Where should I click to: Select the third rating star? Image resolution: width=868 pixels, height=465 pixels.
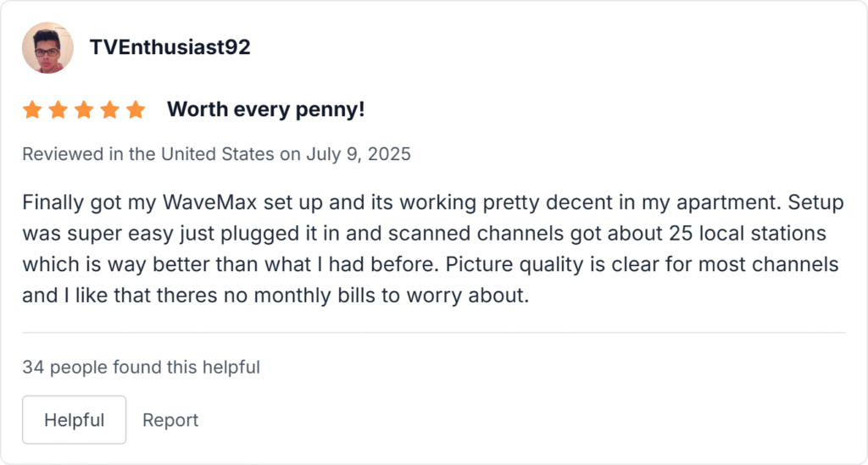(84, 110)
